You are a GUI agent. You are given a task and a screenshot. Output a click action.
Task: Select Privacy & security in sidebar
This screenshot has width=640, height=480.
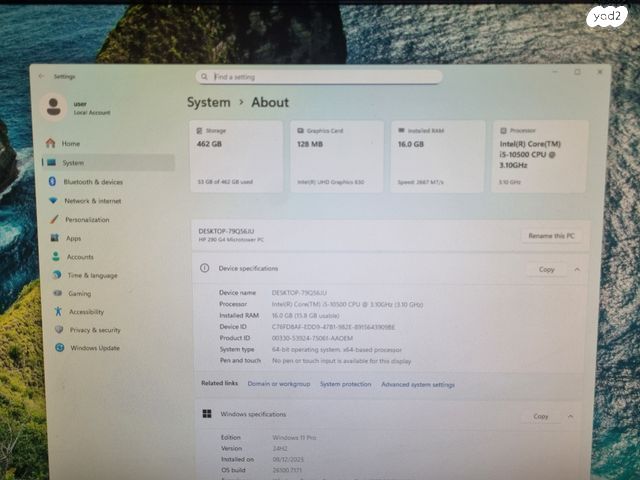click(x=95, y=329)
